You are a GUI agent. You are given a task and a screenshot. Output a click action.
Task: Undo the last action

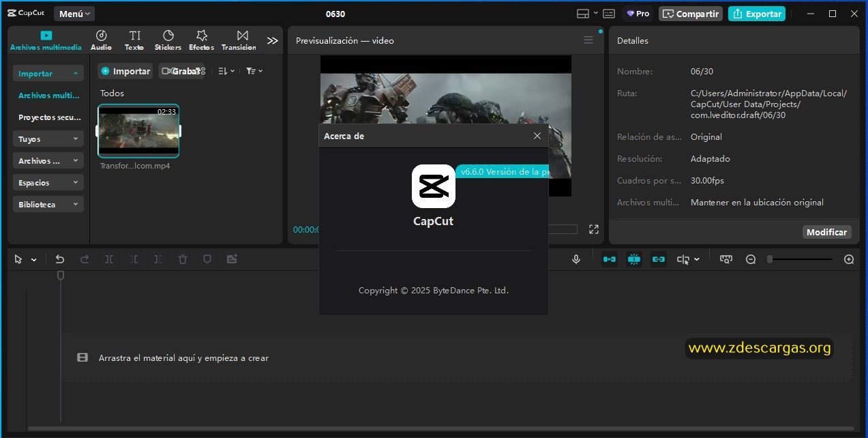point(60,259)
